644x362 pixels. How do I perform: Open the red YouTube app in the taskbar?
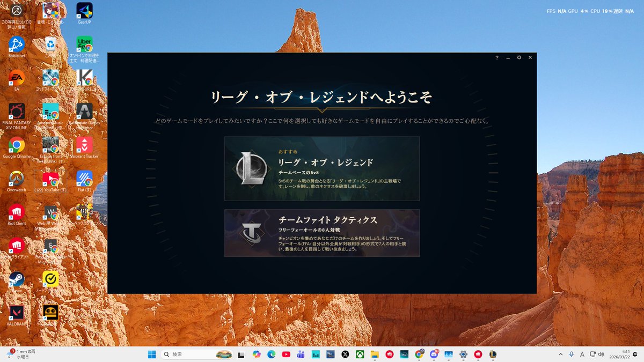click(286, 354)
